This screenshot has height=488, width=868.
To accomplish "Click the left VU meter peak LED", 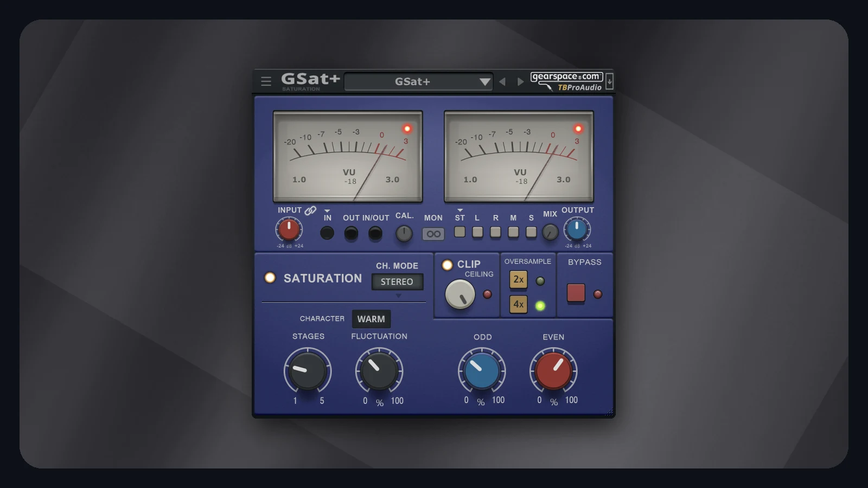I will tap(407, 129).
